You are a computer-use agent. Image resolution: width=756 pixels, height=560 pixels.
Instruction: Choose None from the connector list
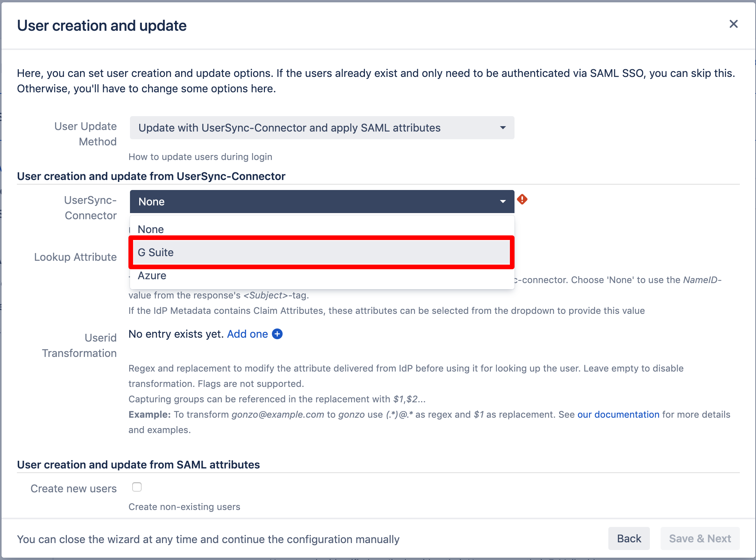coord(151,229)
